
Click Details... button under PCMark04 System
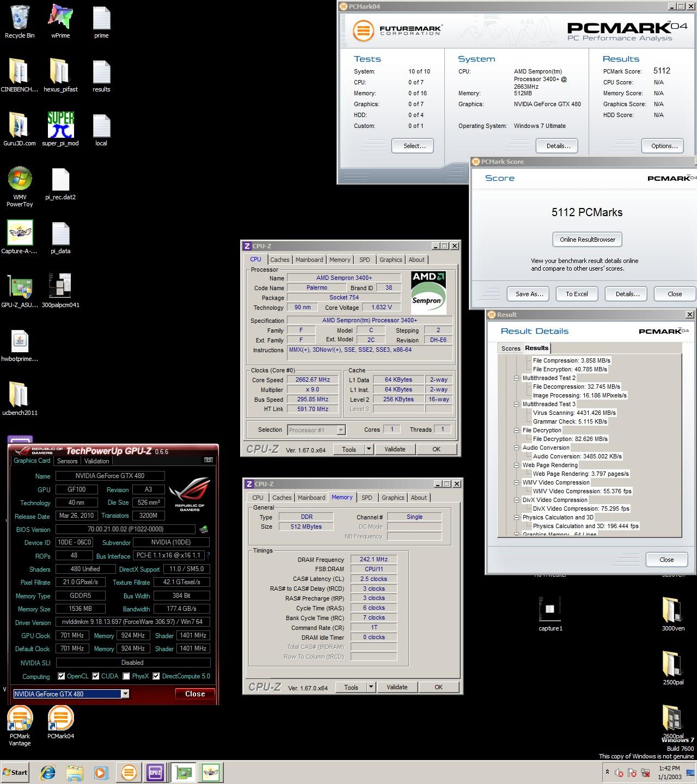click(557, 146)
